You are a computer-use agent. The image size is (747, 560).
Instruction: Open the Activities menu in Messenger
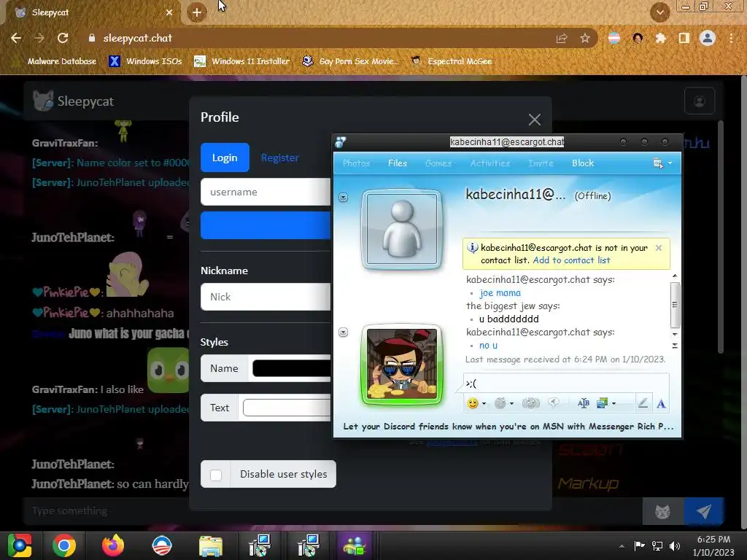pos(490,163)
